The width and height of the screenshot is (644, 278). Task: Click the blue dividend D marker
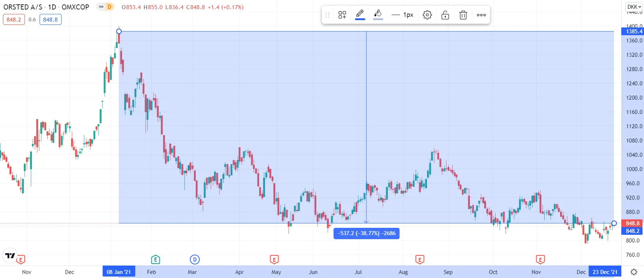coord(195,260)
